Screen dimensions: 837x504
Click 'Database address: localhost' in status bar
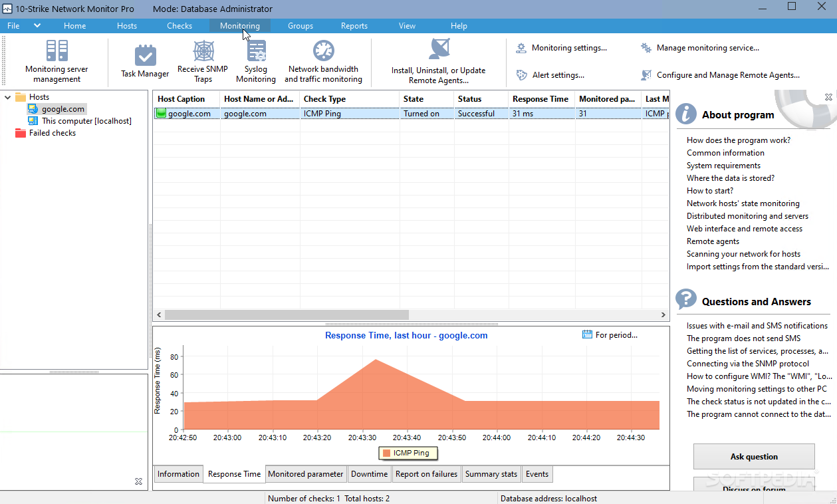tap(548, 499)
